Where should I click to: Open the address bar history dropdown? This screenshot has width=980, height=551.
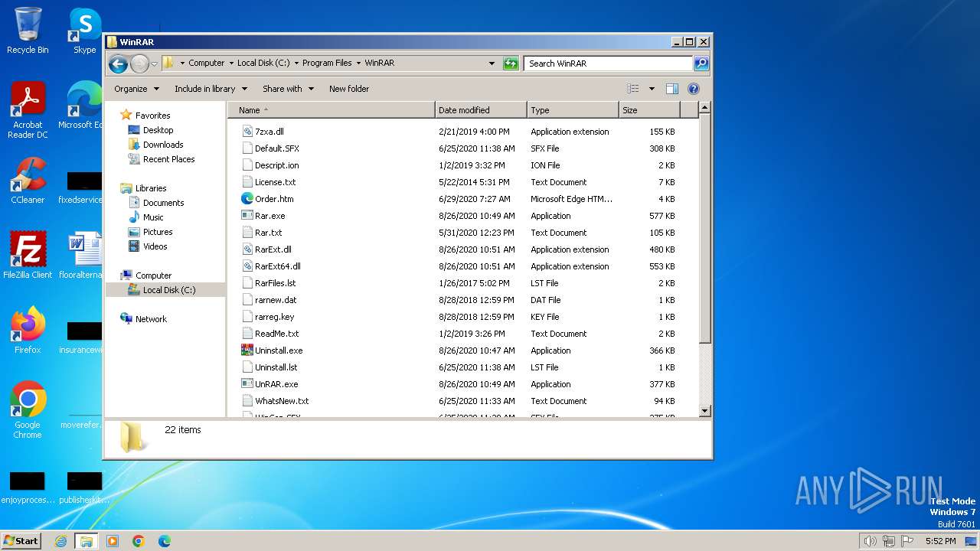tap(492, 64)
